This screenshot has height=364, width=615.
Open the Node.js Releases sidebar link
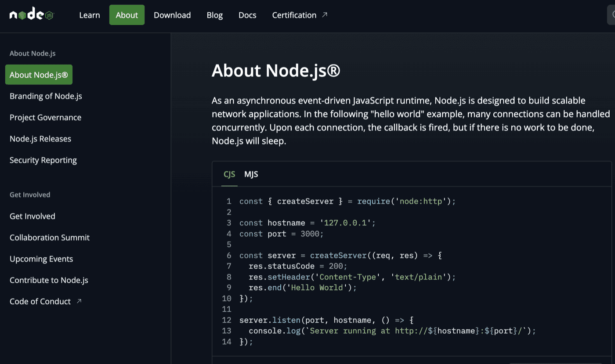[x=40, y=139]
